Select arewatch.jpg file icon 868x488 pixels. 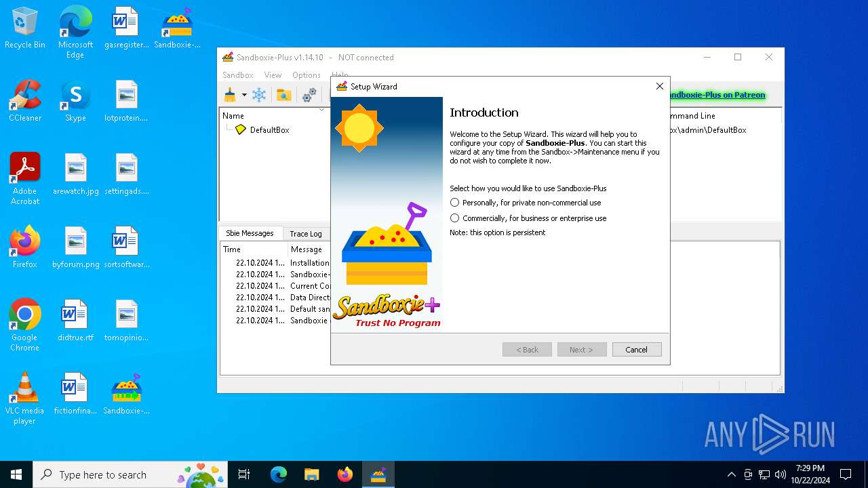[76, 175]
